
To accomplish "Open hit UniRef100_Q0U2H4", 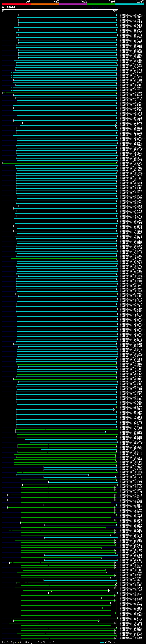I will [x=131, y=93].
